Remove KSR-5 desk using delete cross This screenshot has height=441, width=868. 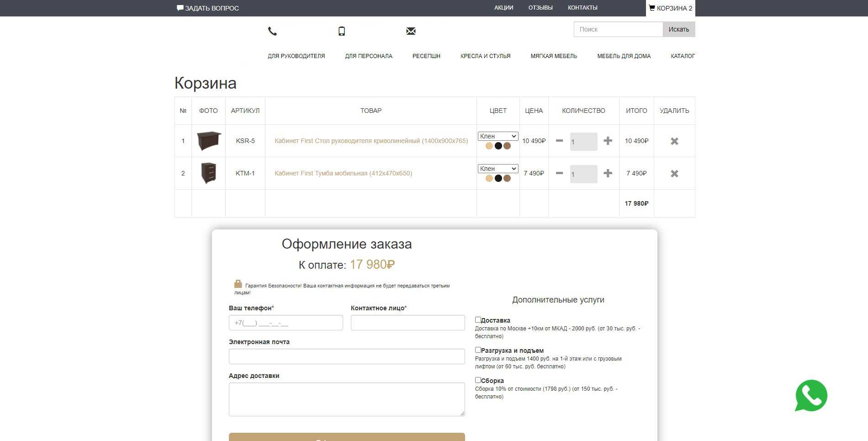point(674,141)
